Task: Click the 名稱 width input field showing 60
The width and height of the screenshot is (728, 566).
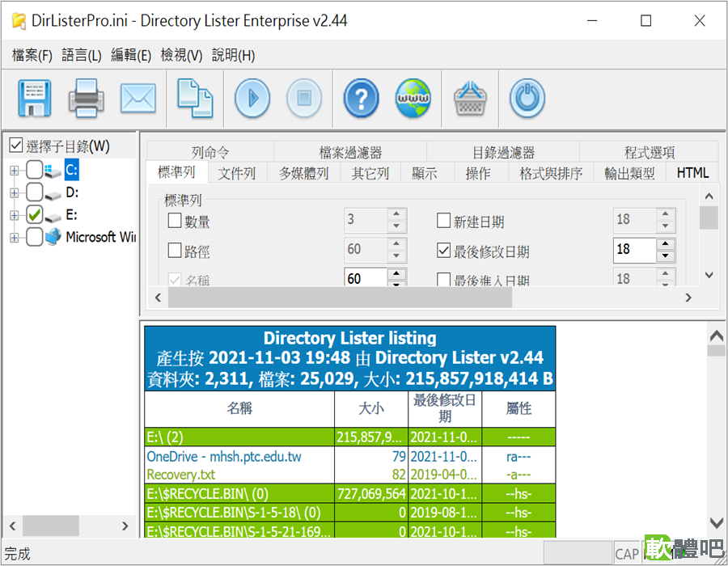Action: (366, 277)
